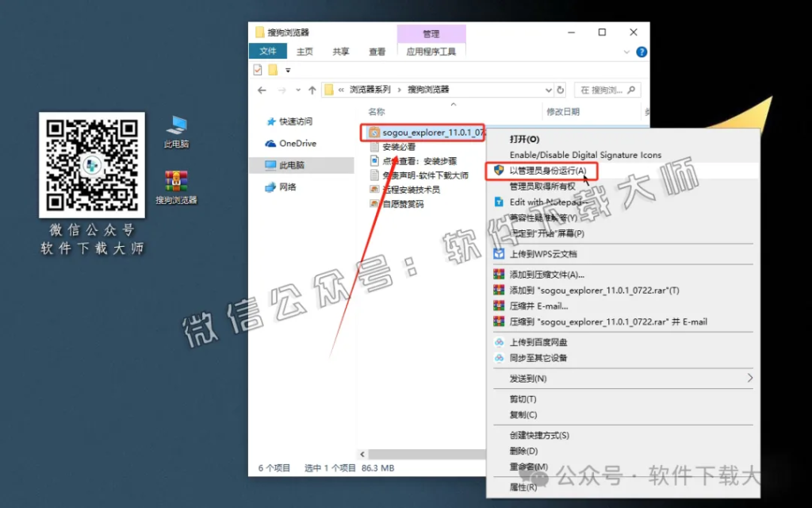Sort files by the 名称 column header

tap(375, 111)
